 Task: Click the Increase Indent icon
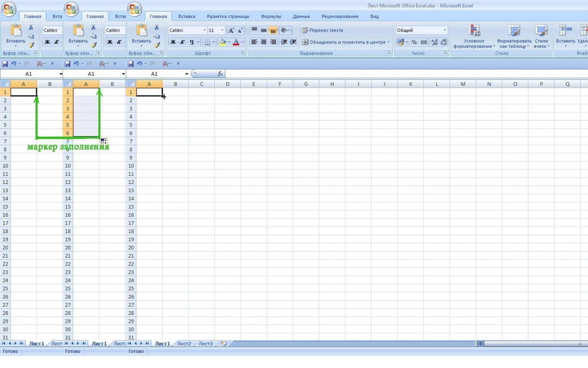pos(293,42)
